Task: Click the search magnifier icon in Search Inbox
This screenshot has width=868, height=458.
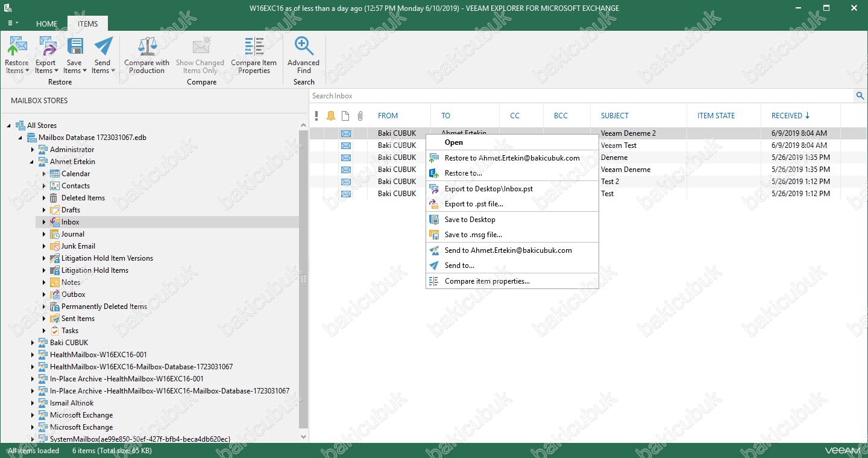Action: tap(860, 96)
